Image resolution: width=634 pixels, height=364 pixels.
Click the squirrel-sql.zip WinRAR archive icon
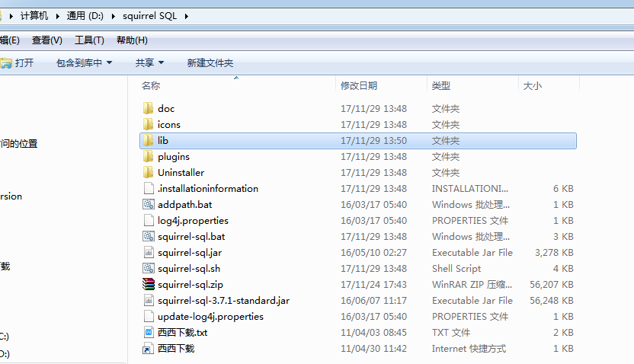[149, 284]
